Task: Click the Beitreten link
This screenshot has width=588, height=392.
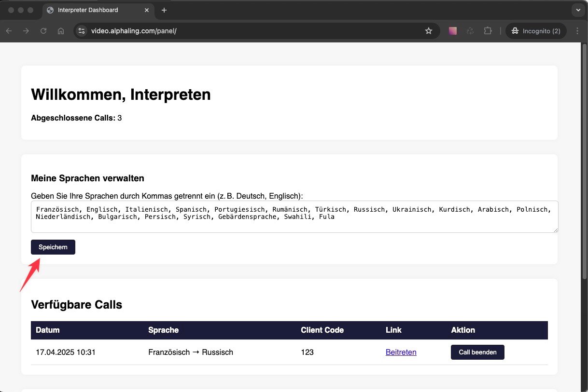Action: [401, 352]
